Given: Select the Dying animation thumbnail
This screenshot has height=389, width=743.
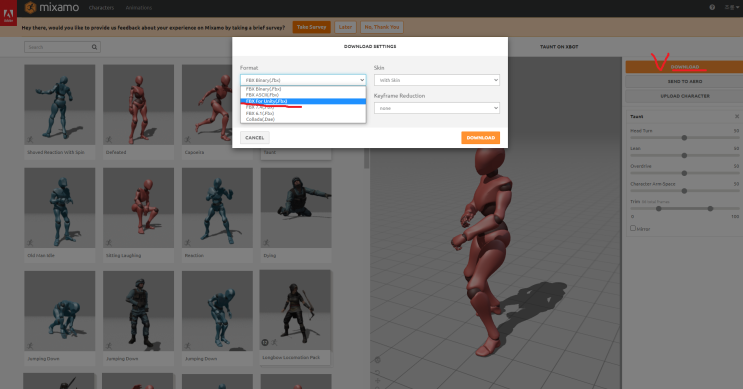Looking at the screenshot, I should [296, 208].
